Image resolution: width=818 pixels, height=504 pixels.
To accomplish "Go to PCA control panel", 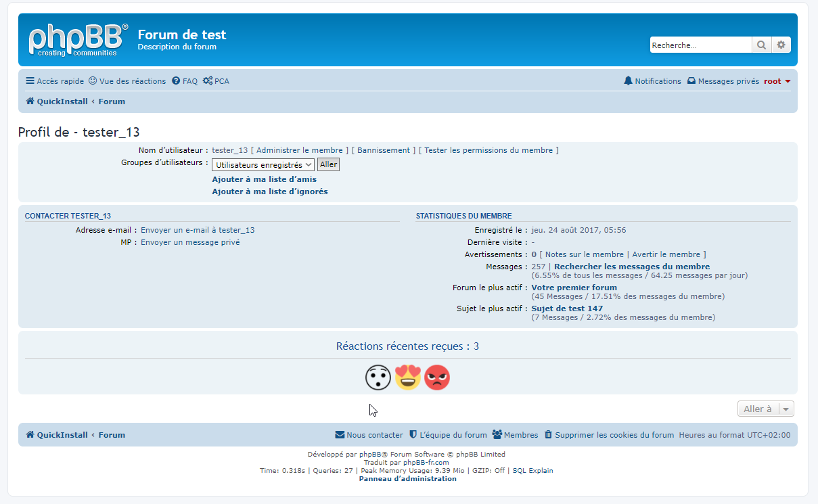I will 216,81.
